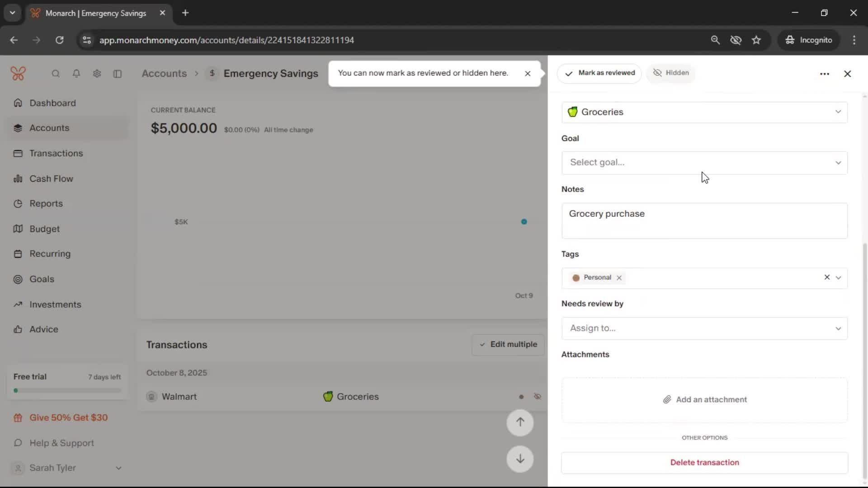The image size is (868, 488).
Task: Toggle Mark as reviewed
Action: click(599, 73)
